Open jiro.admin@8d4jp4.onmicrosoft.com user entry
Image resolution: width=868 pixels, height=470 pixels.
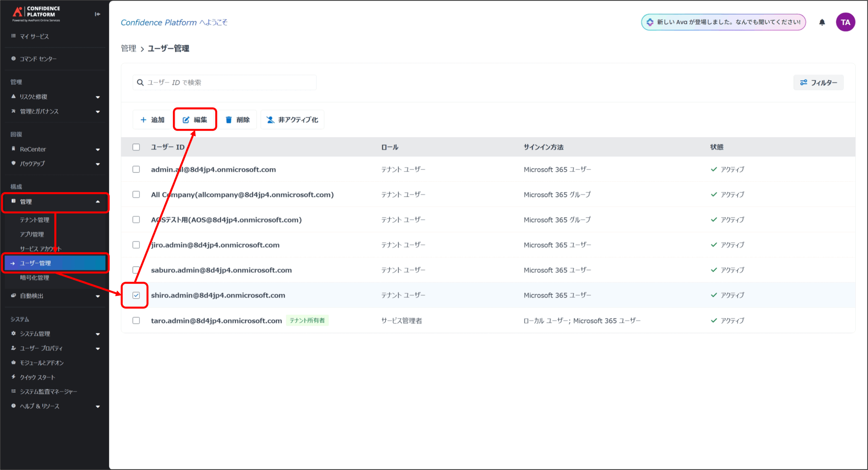(x=215, y=245)
